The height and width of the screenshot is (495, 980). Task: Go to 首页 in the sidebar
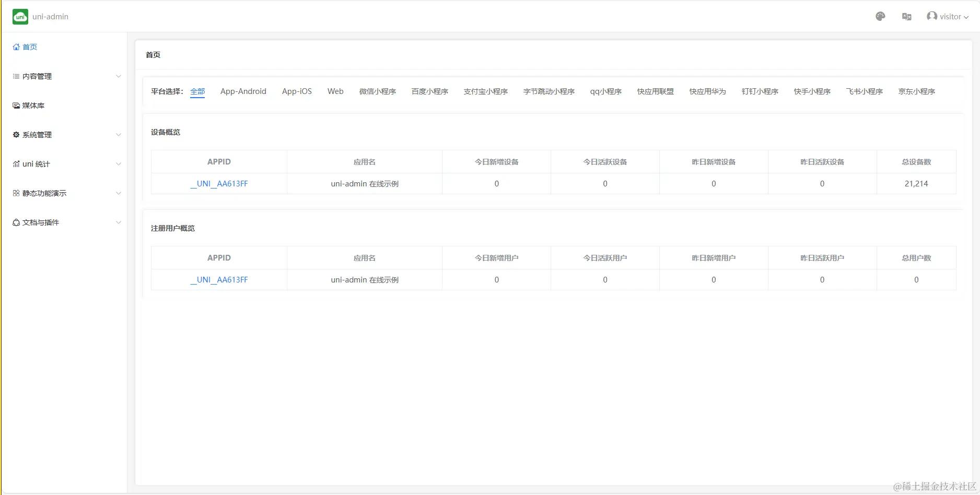pyautogui.click(x=30, y=47)
